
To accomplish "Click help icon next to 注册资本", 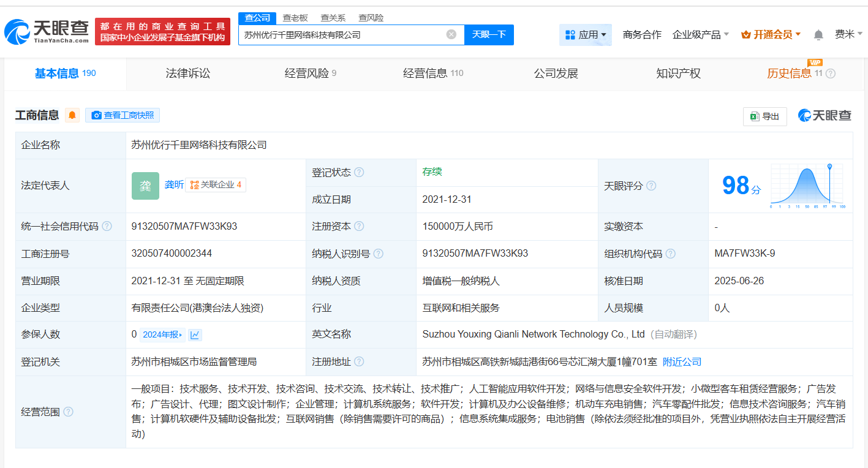I will pos(360,227).
